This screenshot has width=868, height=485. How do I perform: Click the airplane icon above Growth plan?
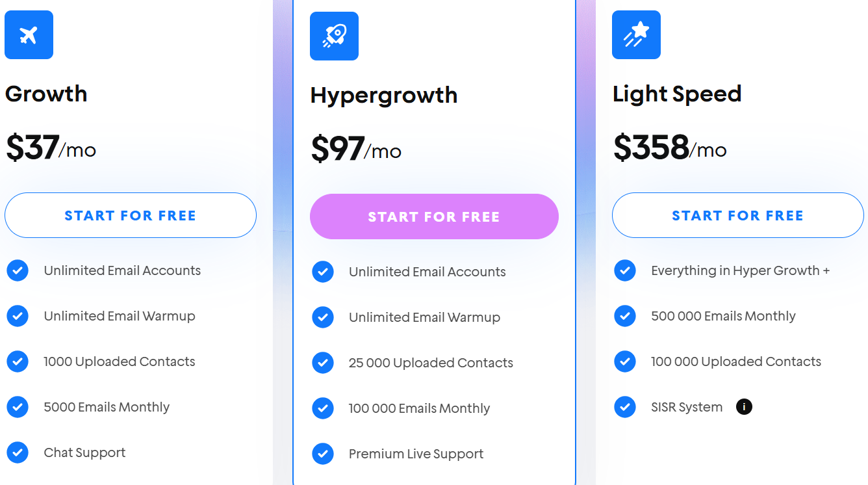click(x=29, y=34)
